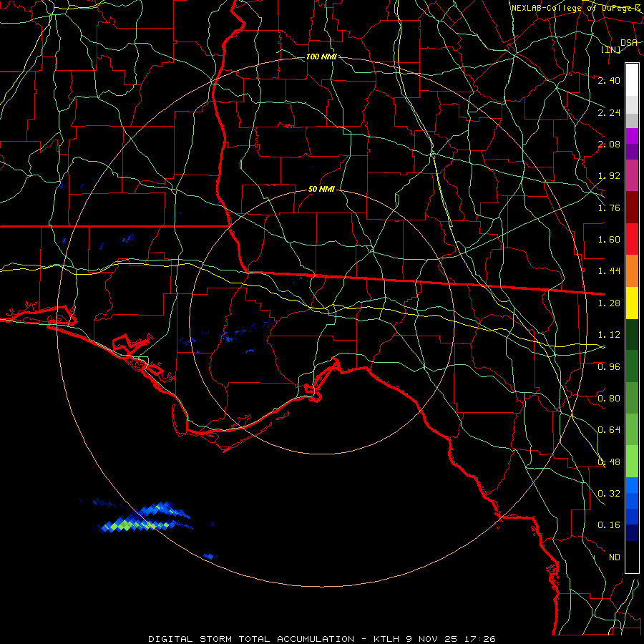Image resolution: width=644 pixels, height=644 pixels.
Task: Click the 0.80 legend value
Action: pyautogui.click(x=609, y=399)
